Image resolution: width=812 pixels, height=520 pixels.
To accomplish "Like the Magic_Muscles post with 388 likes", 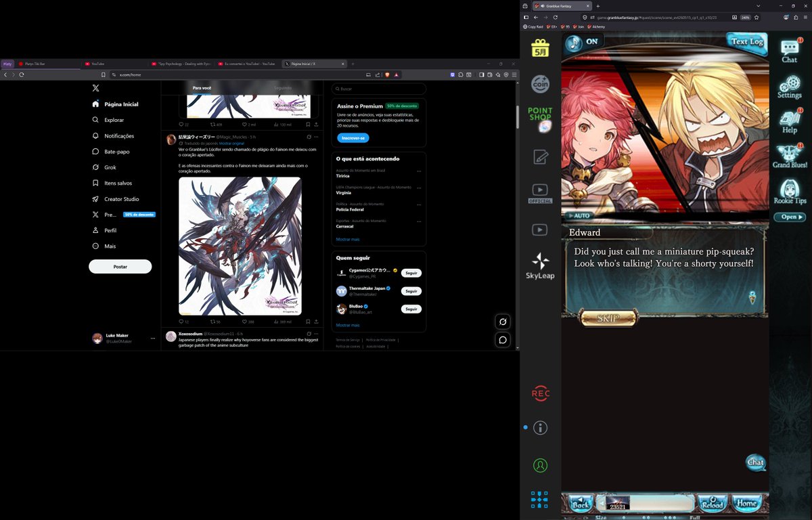I will 248,322.
